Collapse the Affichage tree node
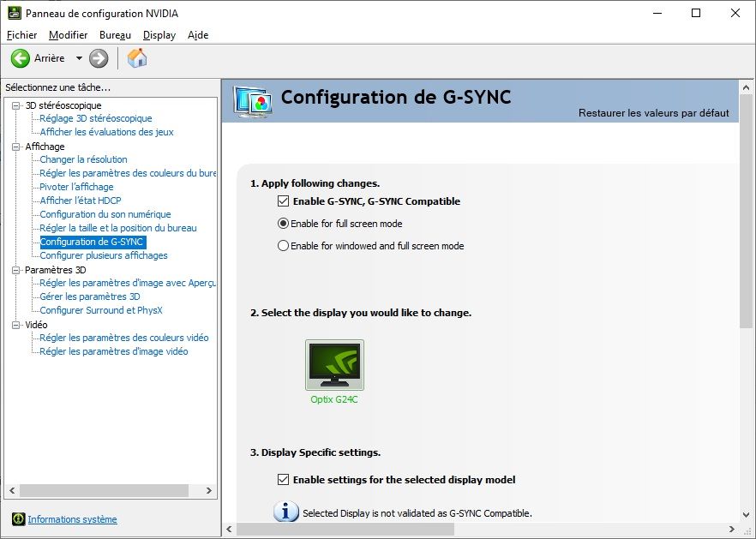 click(16, 146)
